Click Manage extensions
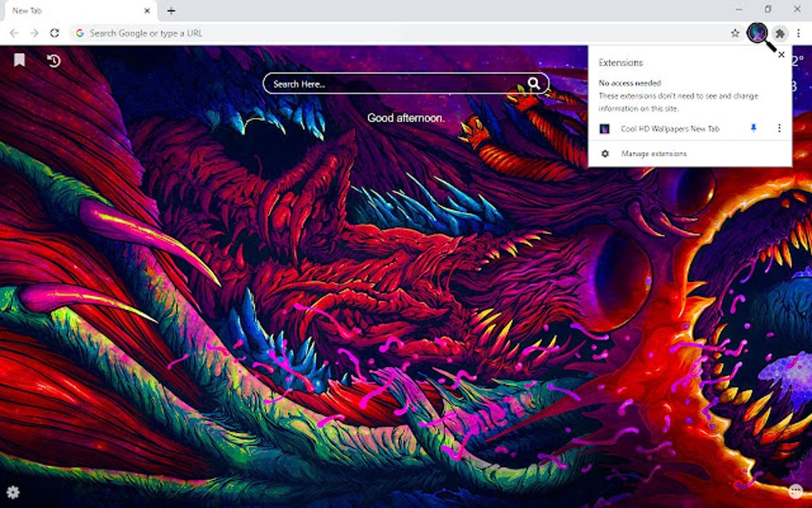The image size is (812, 508). point(654,153)
